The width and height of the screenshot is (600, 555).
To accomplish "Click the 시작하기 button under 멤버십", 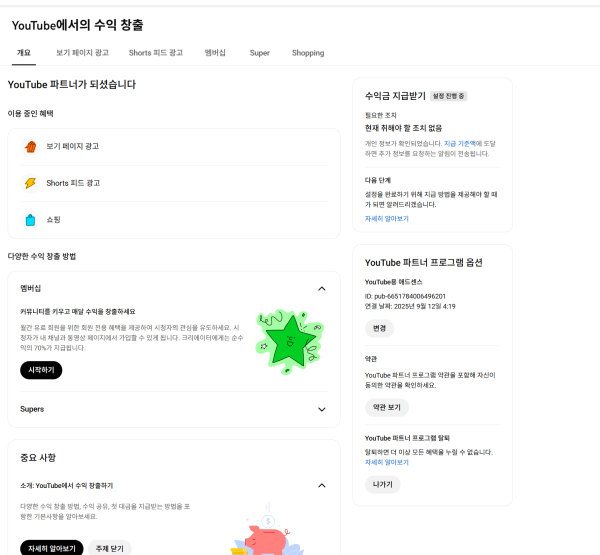I will click(x=41, y=370).
